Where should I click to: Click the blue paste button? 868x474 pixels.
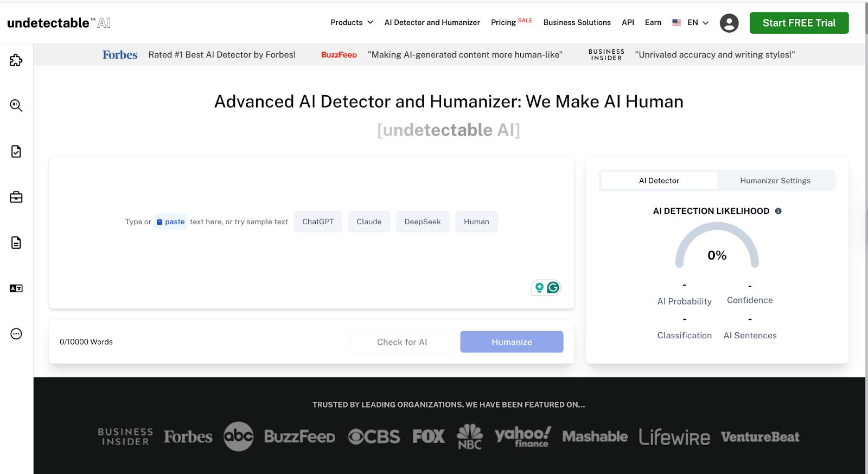[x=170, y=222]
